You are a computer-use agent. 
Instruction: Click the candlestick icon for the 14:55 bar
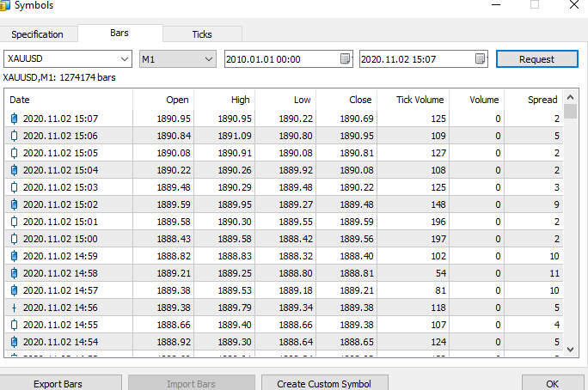pos(14,325)
